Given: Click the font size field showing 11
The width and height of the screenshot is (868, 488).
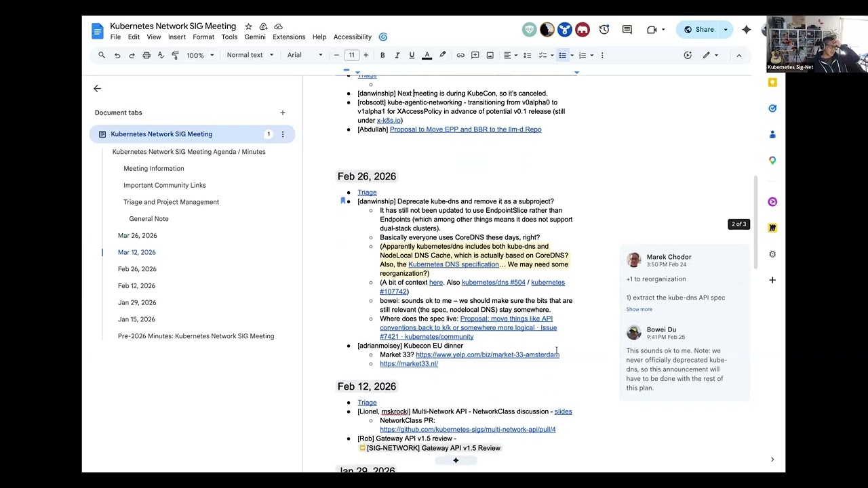Looking at the screenshot, I should tap(351, 55).
